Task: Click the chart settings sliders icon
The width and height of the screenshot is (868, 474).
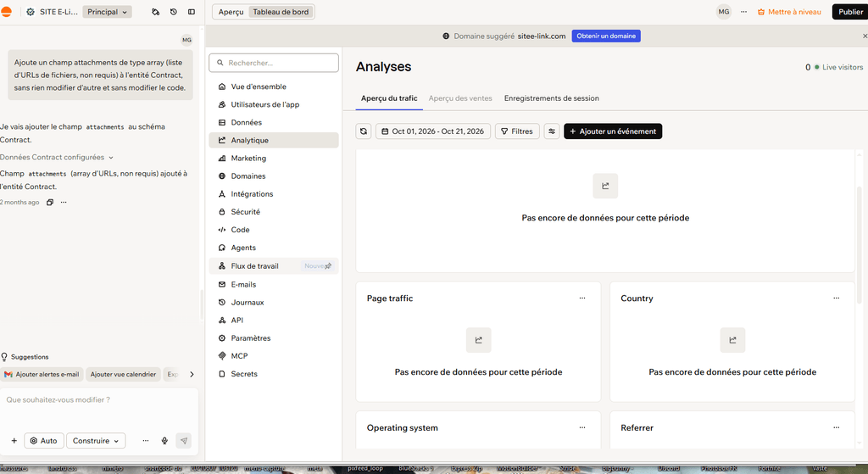Action: 551,131
